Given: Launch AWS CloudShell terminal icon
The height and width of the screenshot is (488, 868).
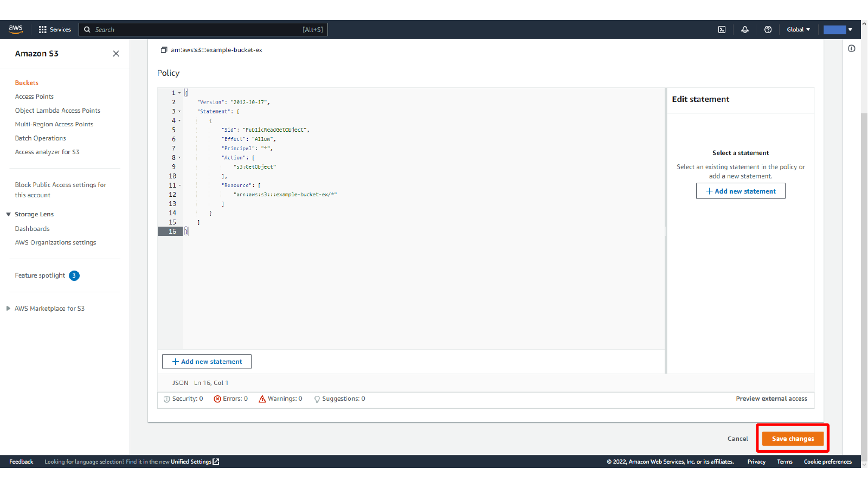Looking at the screenshot, I should click(x=722, y=30).
